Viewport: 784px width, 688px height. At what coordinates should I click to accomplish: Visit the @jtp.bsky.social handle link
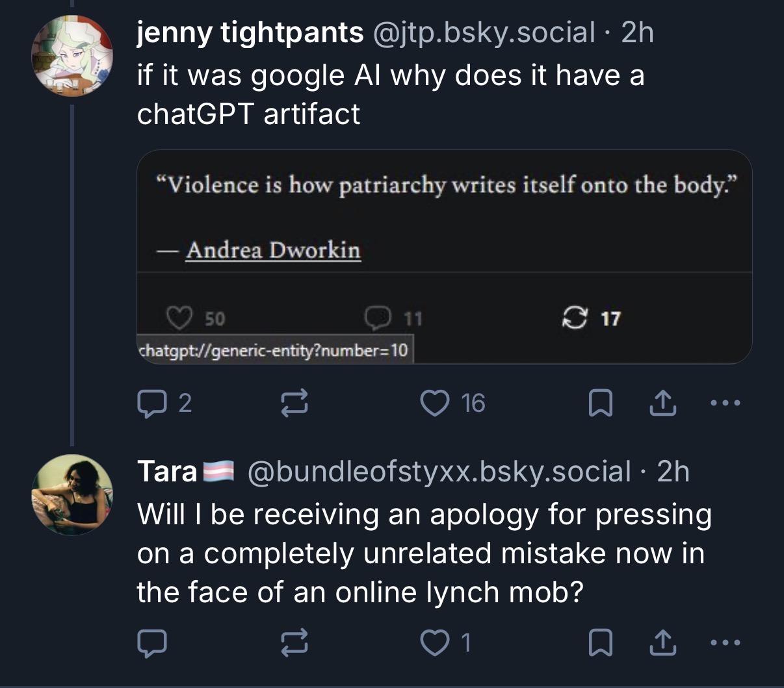tap(482, 32)
